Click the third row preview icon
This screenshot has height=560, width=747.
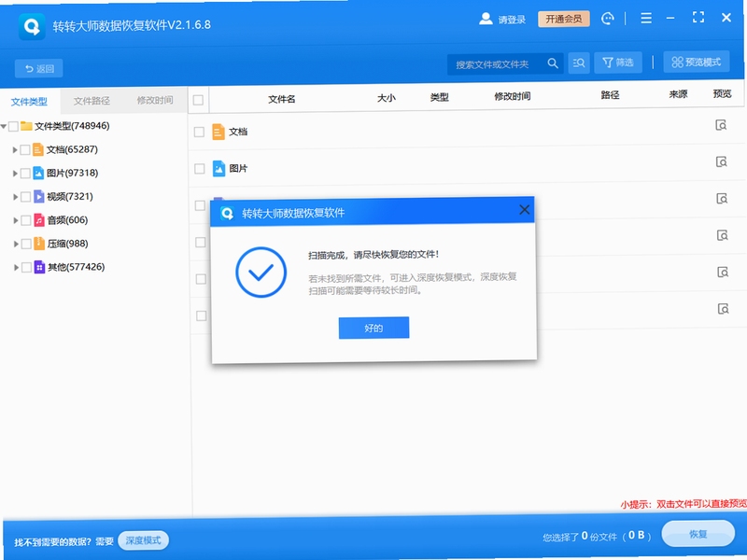pos(722,199)
